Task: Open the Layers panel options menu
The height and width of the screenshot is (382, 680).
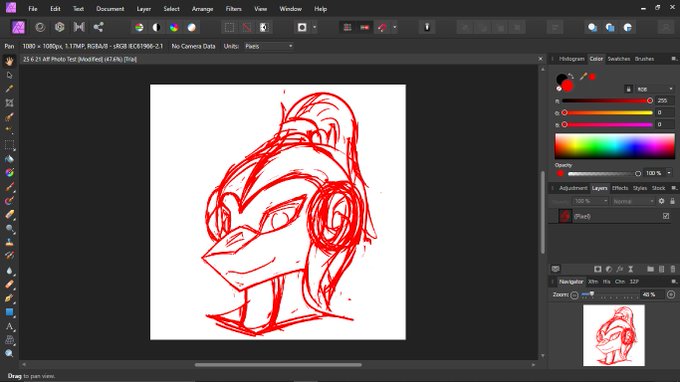Action: [673, 188]
